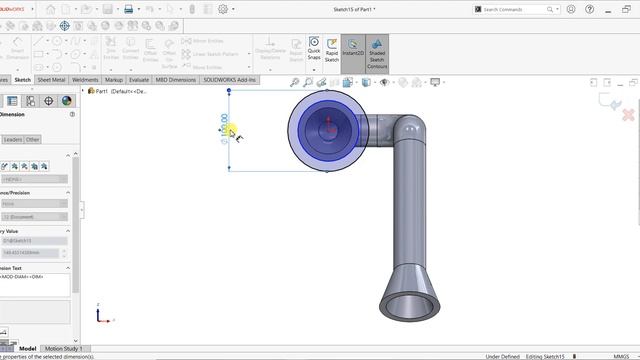
Task: Collapse the Primary Value section
Action: (68, 231)
